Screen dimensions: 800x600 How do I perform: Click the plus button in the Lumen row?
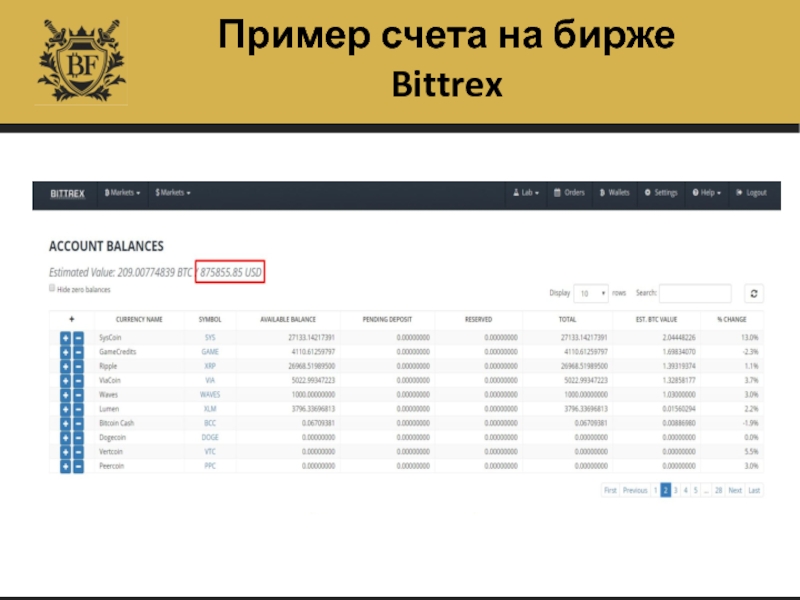click(65, 409)
